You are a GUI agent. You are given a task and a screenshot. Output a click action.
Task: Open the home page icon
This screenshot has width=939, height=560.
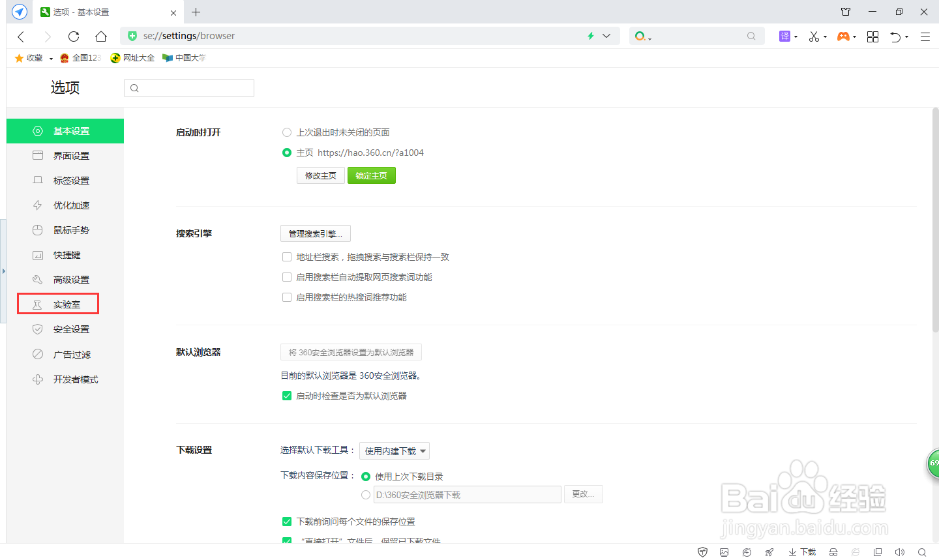pos(101,37)
